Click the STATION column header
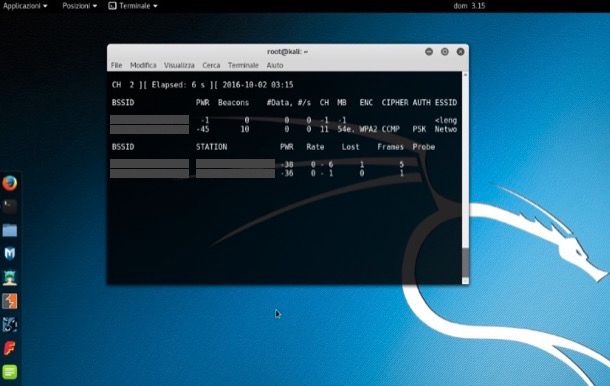This screenshot has width=610, height=386. point(211,147)
